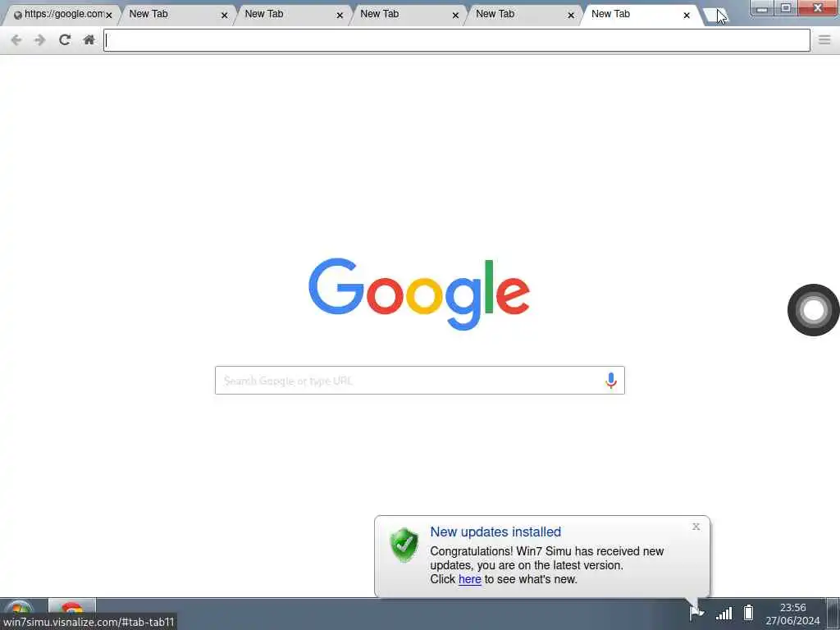Open the home page via house icon

(x=89, y=39)
